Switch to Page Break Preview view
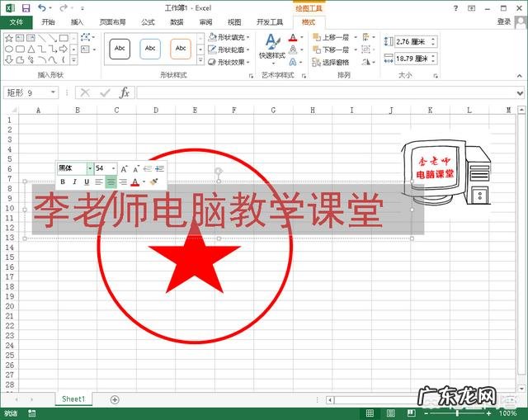 click(411, 413)
